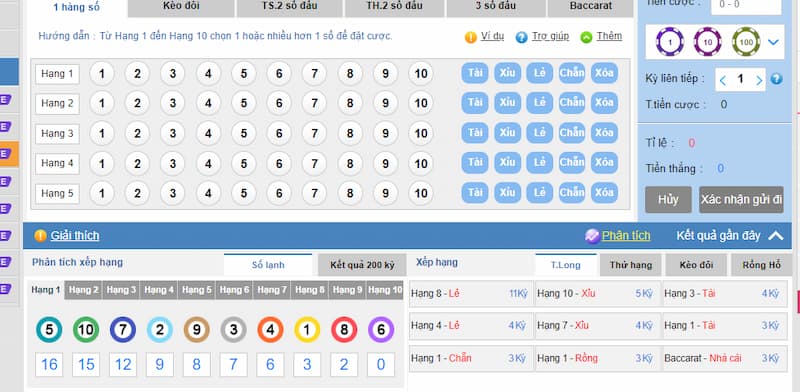Click Xỉu button in Hạng 2 row
This screenshot has width=800, height=392.
(x=507, y=103)
